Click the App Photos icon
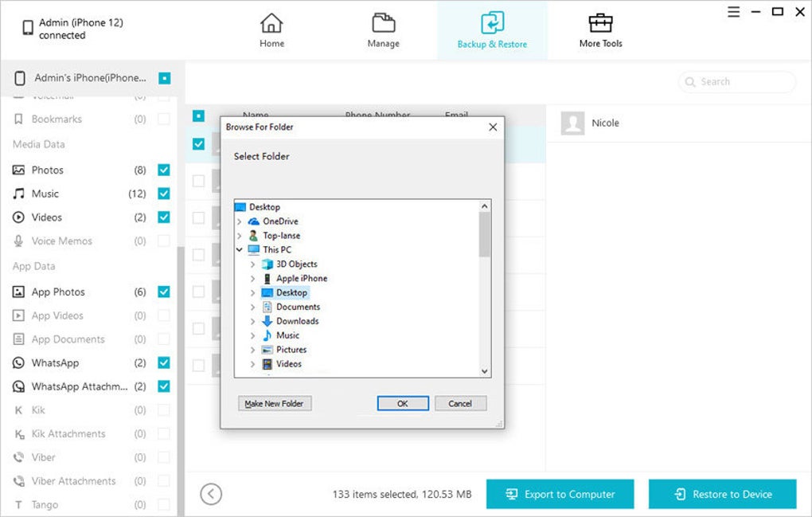This screenshot has height=517, width=812. point(18,292)
